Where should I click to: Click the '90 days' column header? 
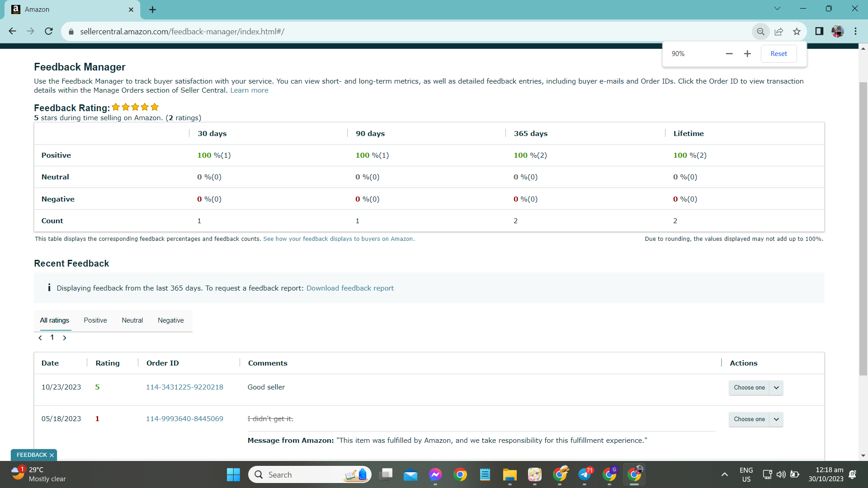370,134
